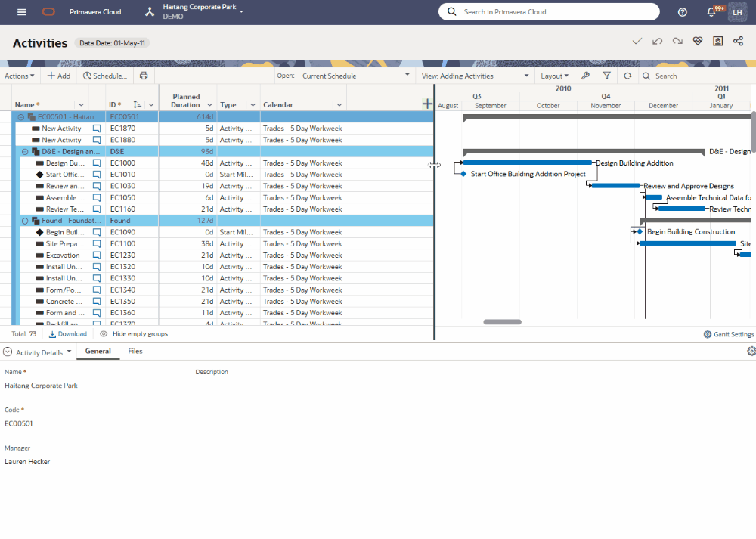The width and height of the screenshot is (756, 539).
Task: Open the notifications bell
Action: (x=711, y=12)
